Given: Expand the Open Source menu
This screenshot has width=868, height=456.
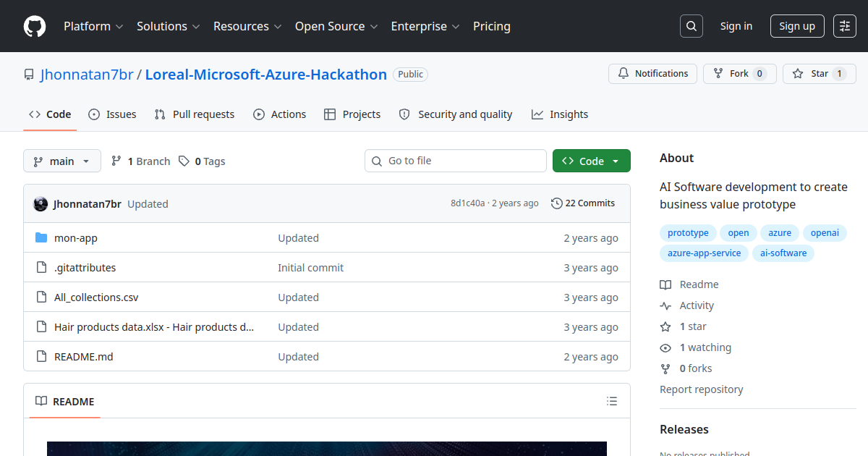Looking at the screenshot, I should [x=336, y=26].
